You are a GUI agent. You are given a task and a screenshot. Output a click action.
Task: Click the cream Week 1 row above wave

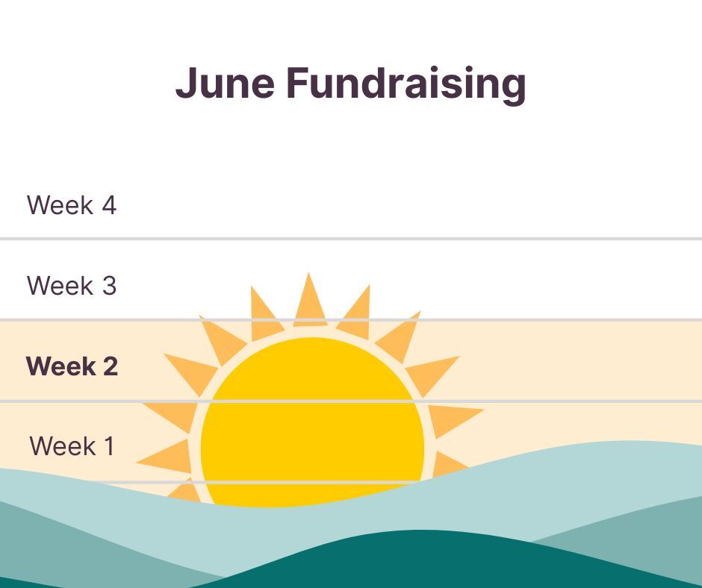click(559, 421)
